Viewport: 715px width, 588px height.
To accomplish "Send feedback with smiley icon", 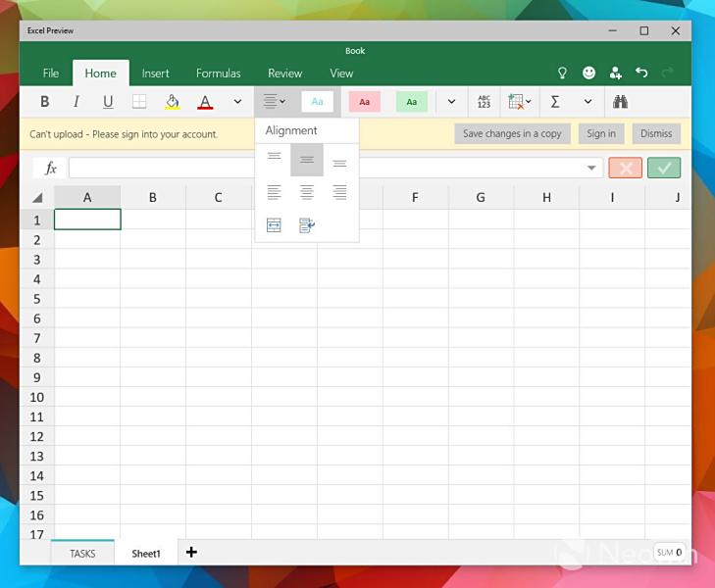I will point(588,73).
